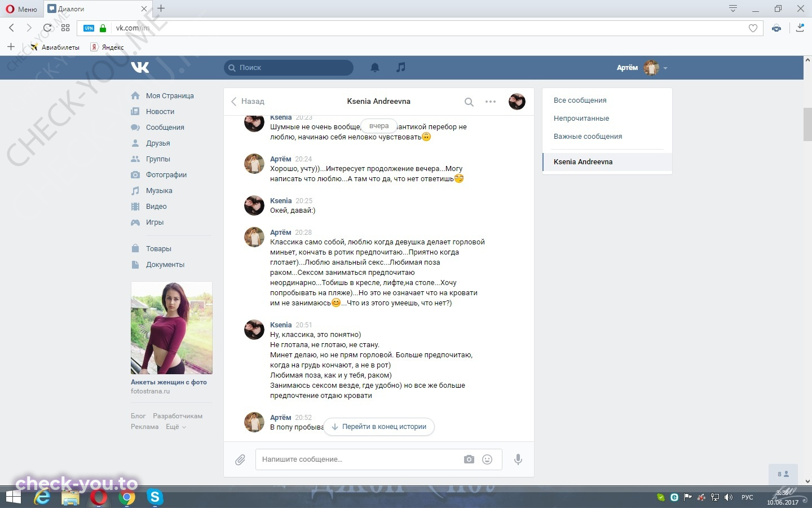The image size is (812, 508).
Task: Record voice message microphone icon
Action: pos(518,459)
